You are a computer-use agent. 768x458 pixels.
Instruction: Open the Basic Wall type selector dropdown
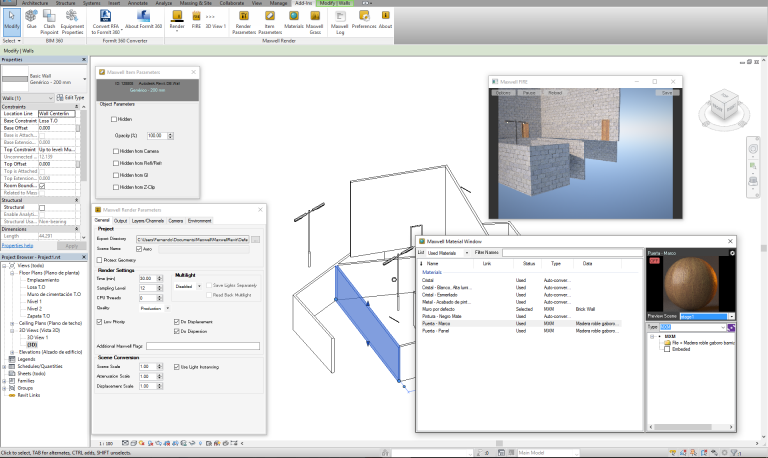(85, 79)
